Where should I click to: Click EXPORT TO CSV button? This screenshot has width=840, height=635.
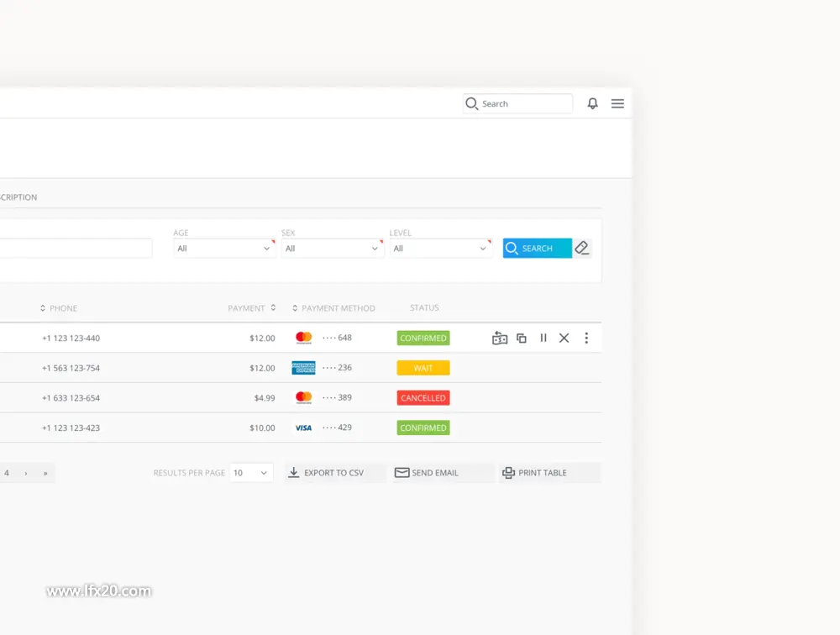pos(335,473)
